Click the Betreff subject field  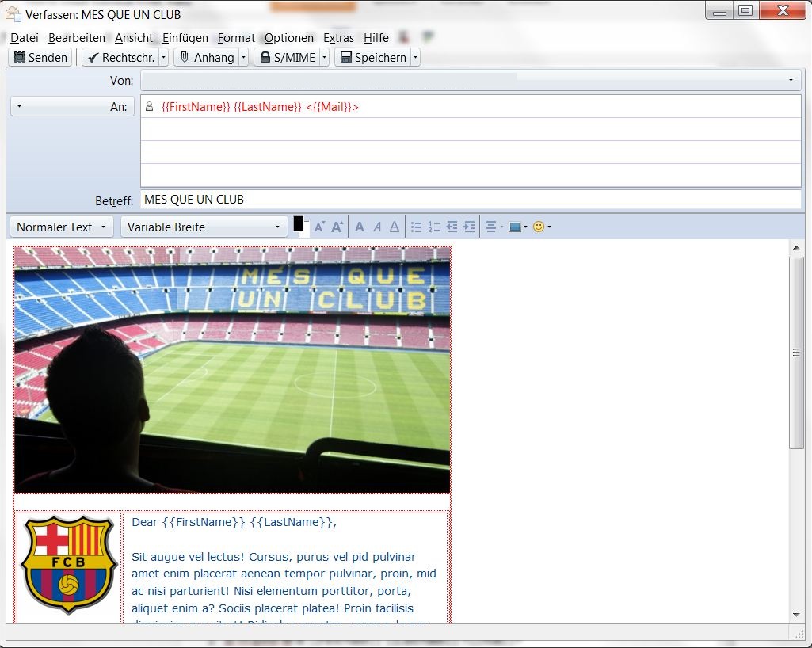pos(471,200)
